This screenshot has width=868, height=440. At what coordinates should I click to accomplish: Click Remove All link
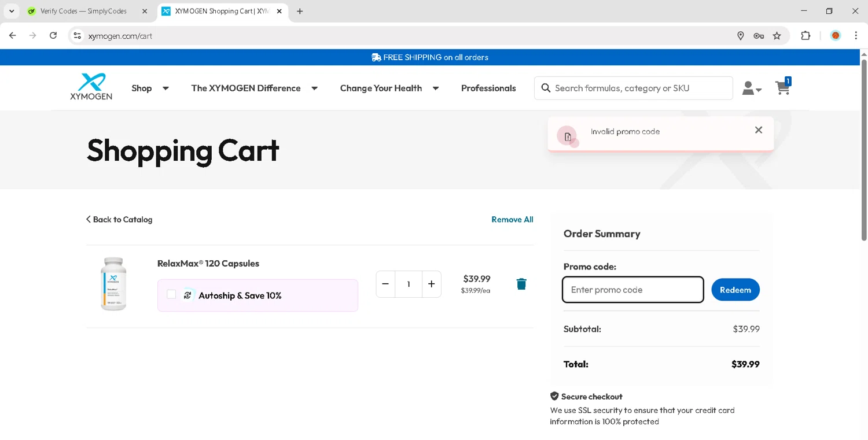pos(512,219)
